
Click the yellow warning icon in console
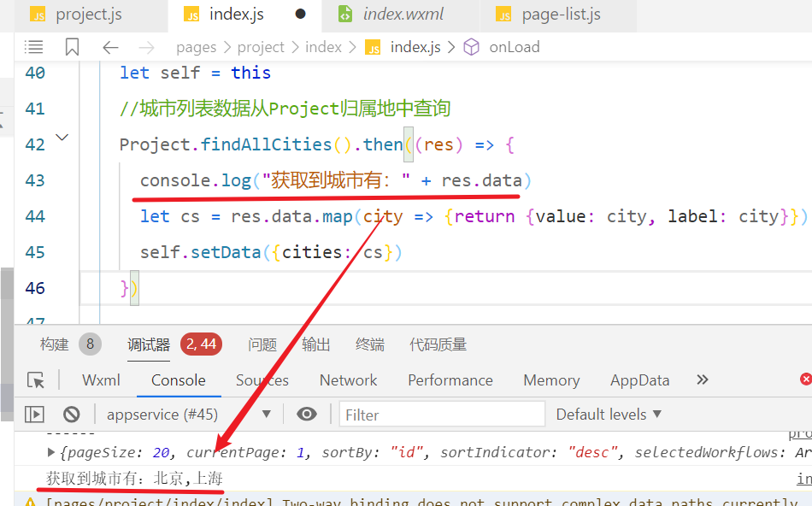[x=31, y=502]
